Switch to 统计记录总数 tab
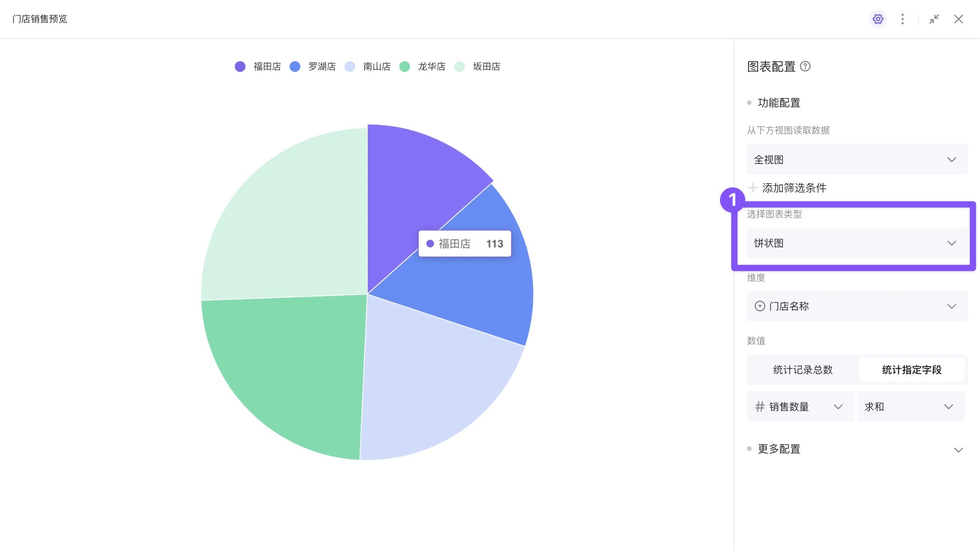 pos(803,370)
